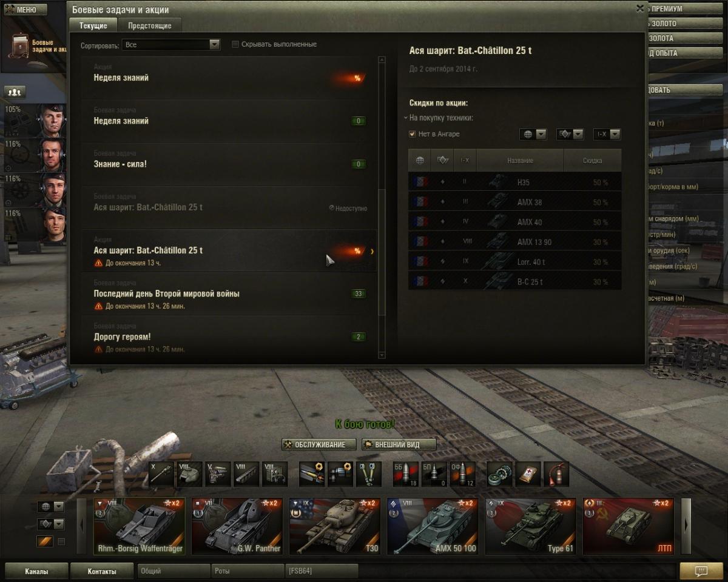Open the Общий chat channel tab
728x582 pixels.
click(175, 571)
